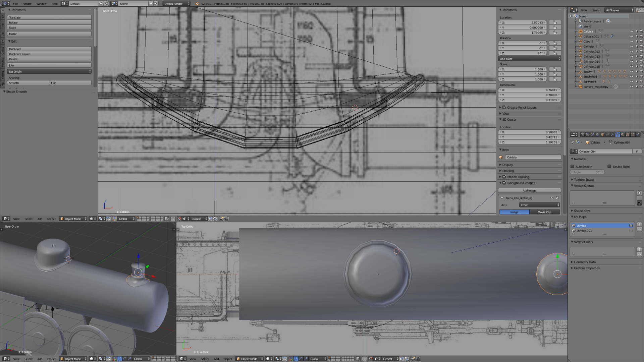Open the World properties tab

597,134
